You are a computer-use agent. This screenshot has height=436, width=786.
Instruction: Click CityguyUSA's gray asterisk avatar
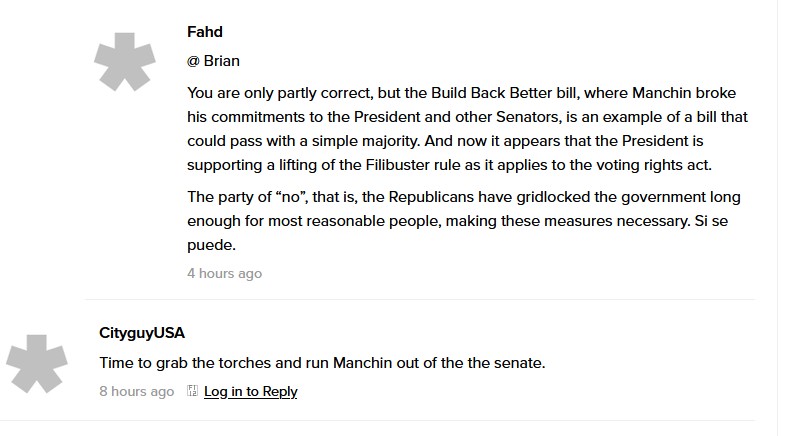tap(37, 363)
